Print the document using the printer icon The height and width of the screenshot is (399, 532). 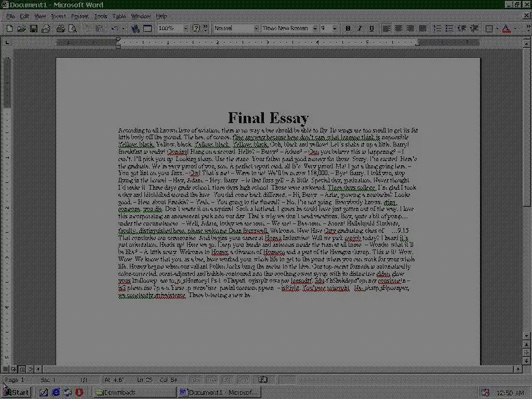pyautogui.click(x=60, y=29)
